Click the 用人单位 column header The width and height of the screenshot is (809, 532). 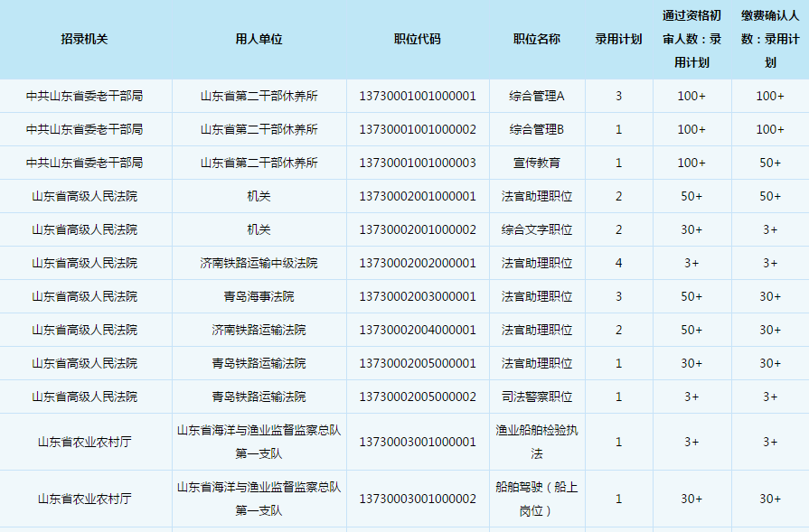tap(259, 39)
